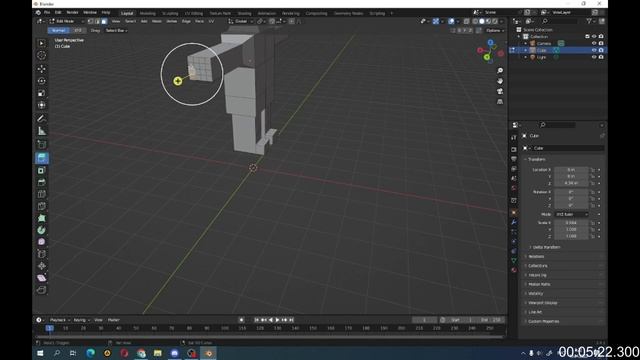Select the Shear tool
The image size is (640, 360).
42,278
